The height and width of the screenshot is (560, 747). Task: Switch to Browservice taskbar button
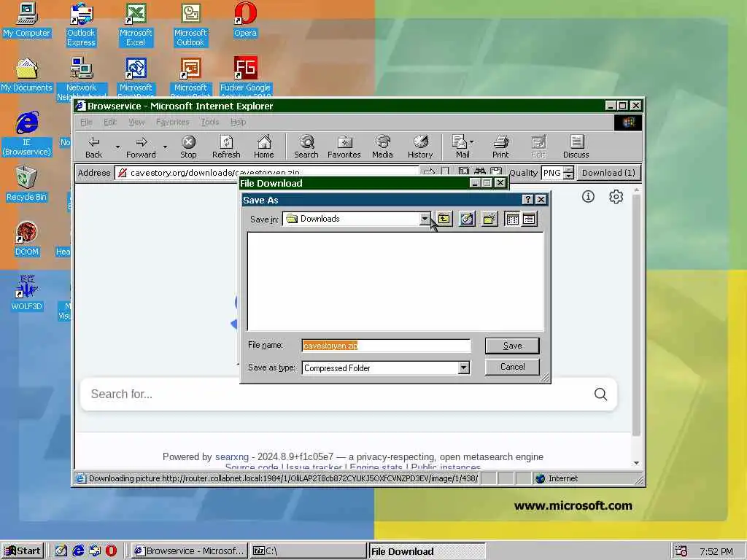point(189,551)
